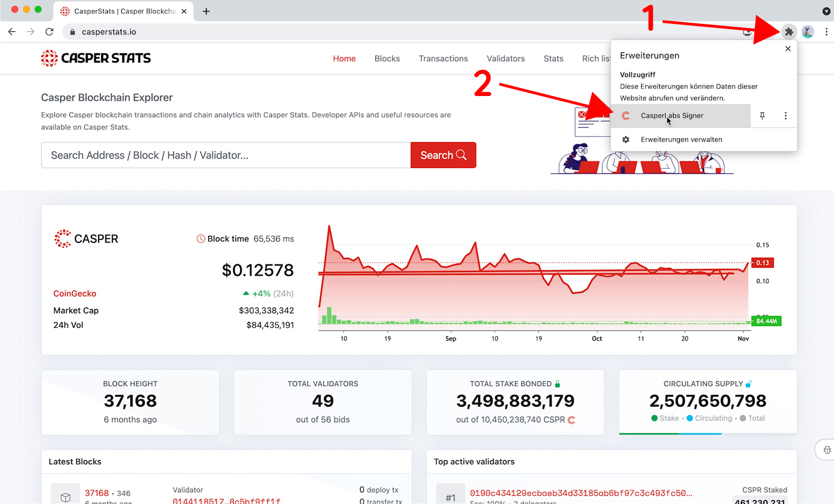Click the gear icon beside Erweiterungen verwalten

pyautogui.click(x=626, y=140)
